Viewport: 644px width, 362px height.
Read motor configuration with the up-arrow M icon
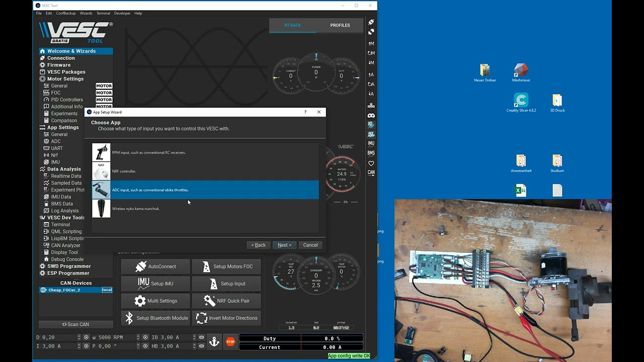click(x=371, y=44)
